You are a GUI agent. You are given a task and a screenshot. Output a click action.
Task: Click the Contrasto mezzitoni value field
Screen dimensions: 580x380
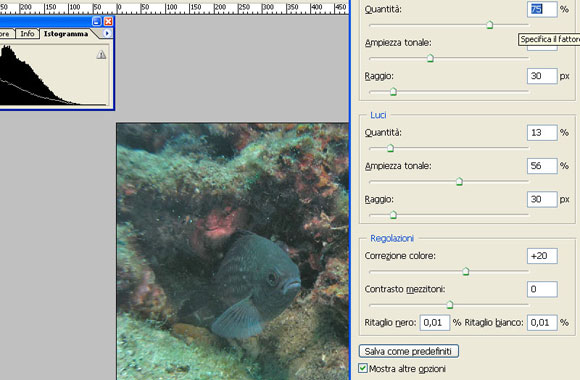(542, 289)
